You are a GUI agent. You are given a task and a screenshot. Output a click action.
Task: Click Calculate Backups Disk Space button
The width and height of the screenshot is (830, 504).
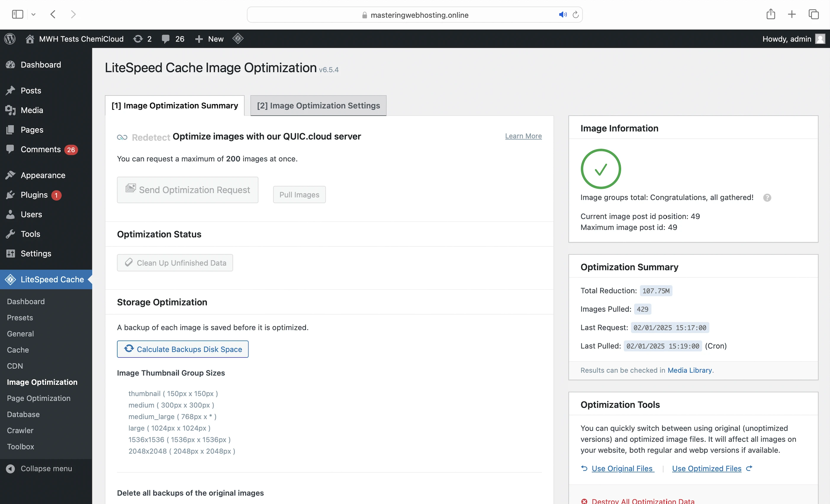point(183,349)
